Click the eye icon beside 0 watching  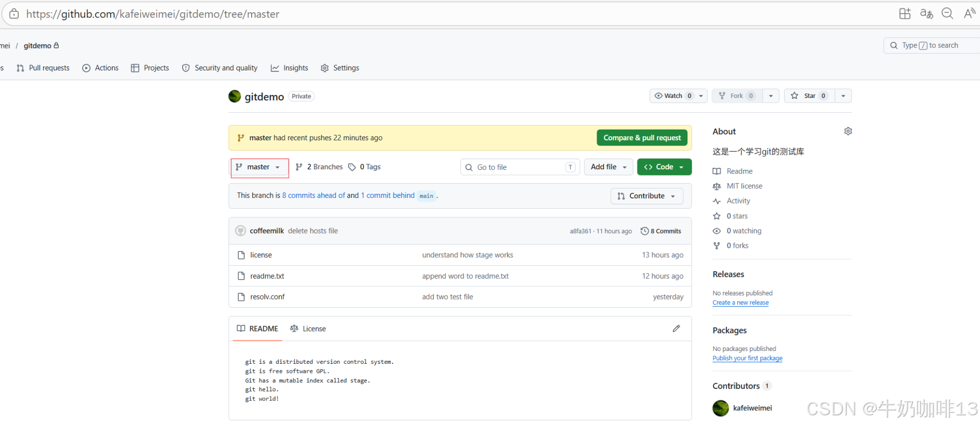[x=717, y=231]
